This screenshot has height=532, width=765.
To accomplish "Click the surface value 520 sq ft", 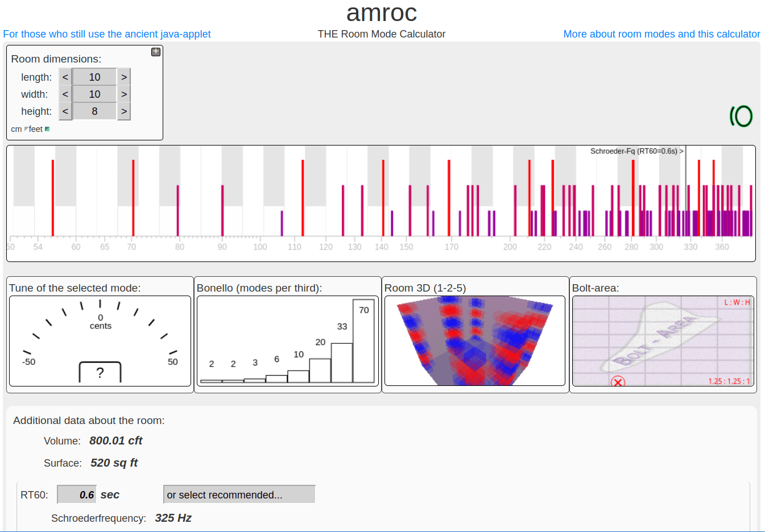I will click(x=114, y=463).
